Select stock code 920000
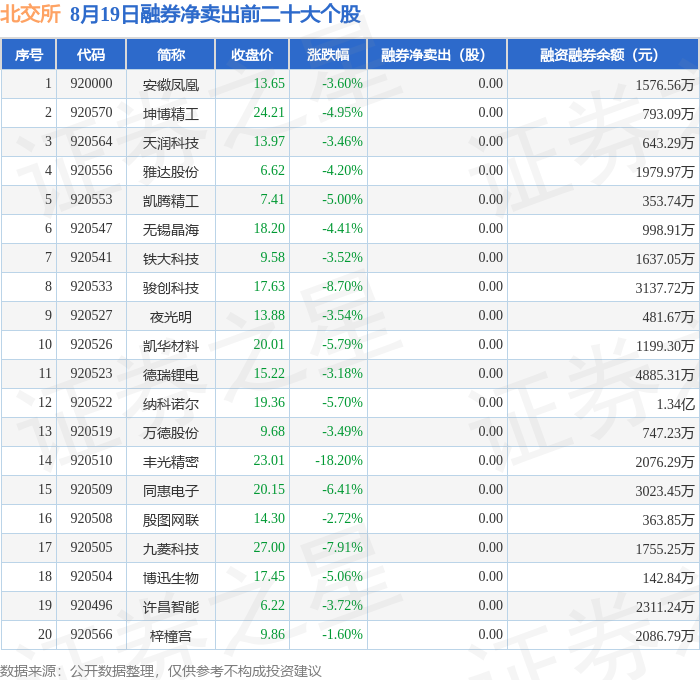Viewport: 700px width, 680px height. (x=91, y=83)
